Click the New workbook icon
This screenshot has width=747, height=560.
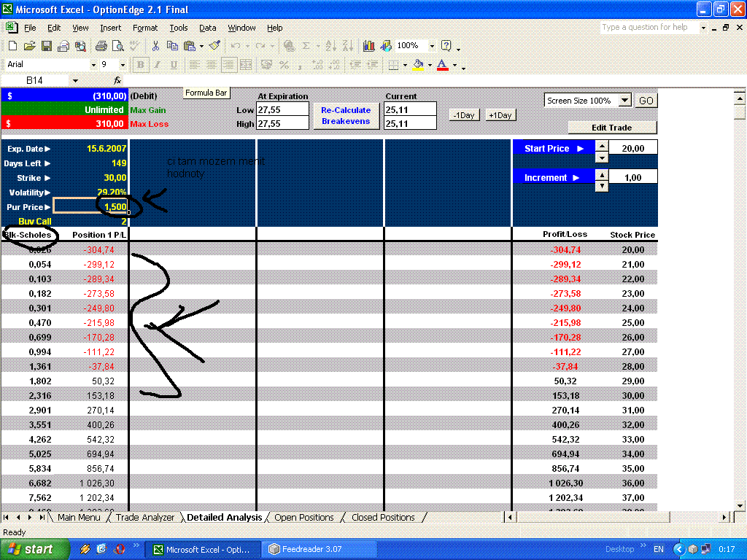click(x=13, y=46)
